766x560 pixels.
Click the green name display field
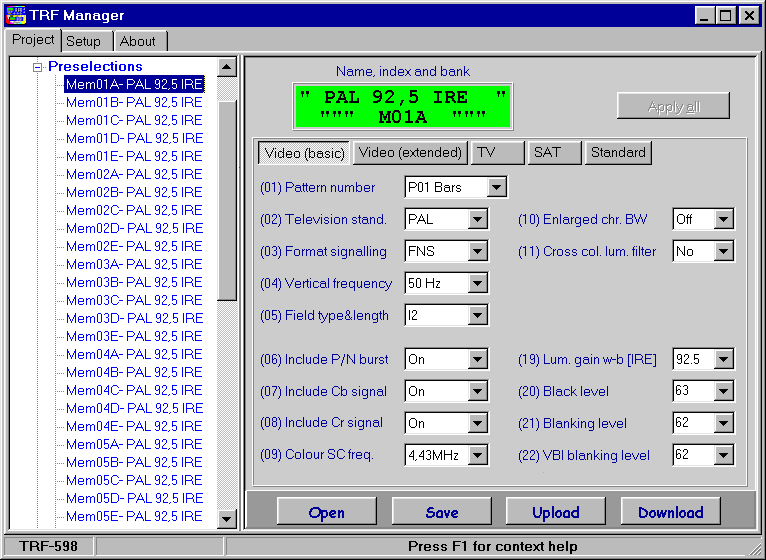403,107
